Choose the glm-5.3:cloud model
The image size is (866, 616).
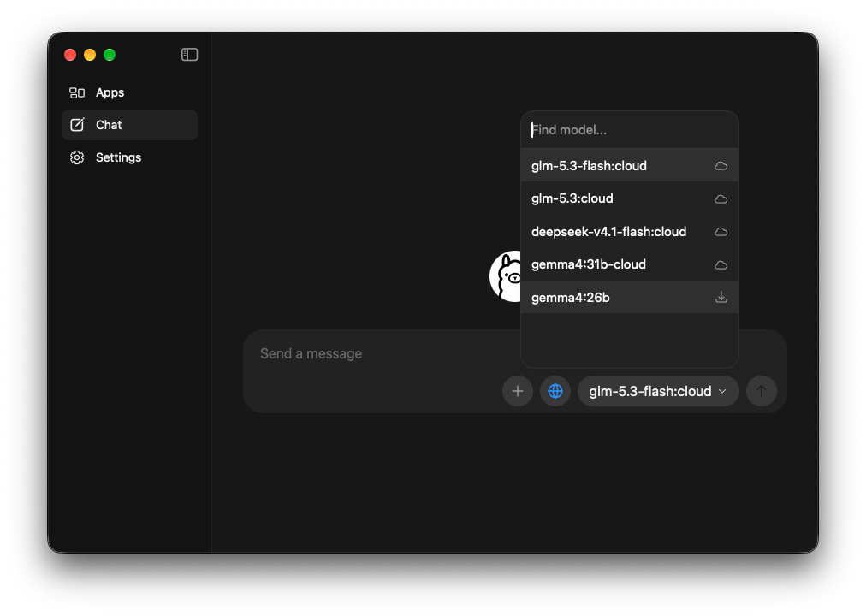630,198
